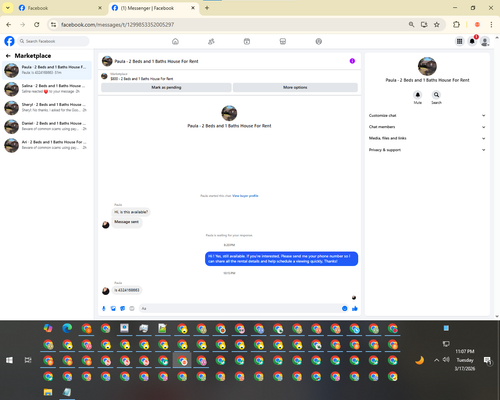
Task: Attach a file with the photo icon
Action: [x=113, y=309]
